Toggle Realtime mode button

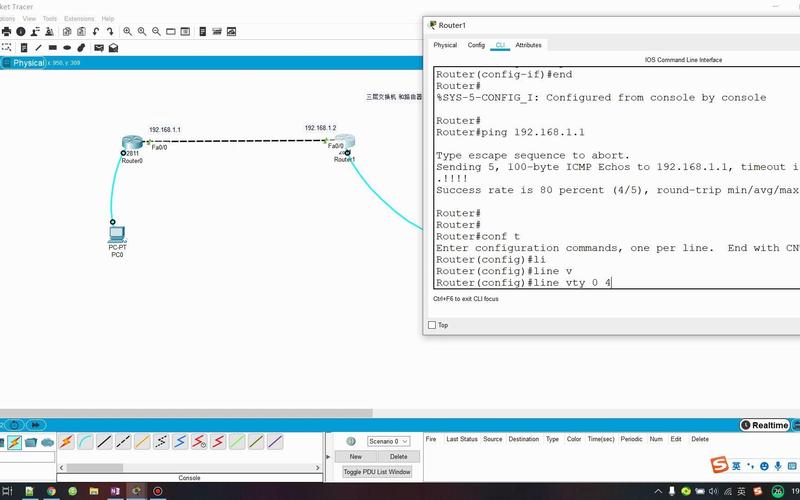coord(765,425)
